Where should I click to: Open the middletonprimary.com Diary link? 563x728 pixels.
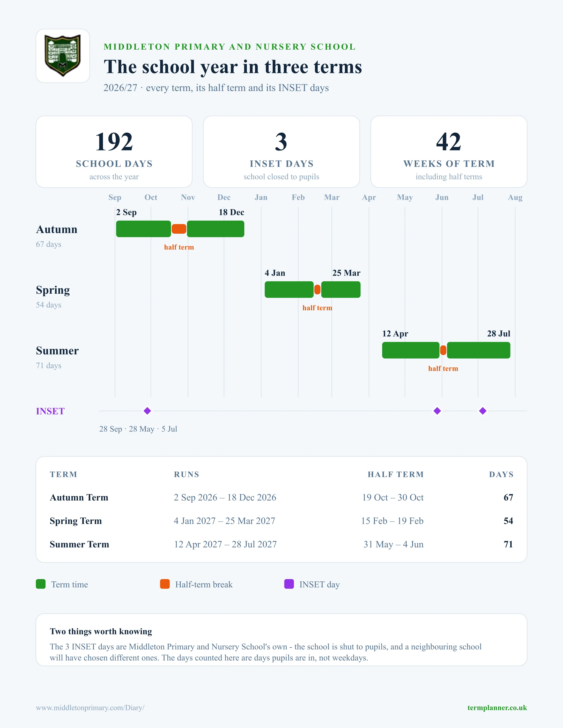(90, 707)
